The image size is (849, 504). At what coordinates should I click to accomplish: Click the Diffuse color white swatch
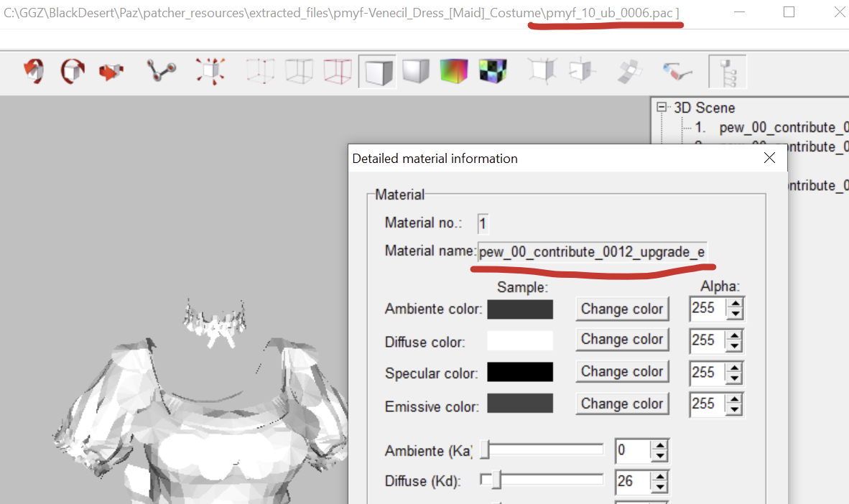pyautogui.click(x=520, y=341)
